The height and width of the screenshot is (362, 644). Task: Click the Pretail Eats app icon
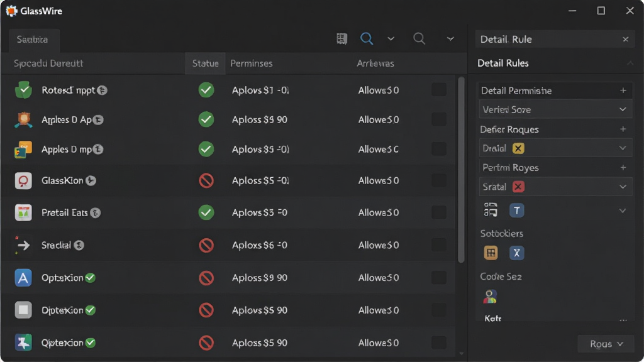(23, 212)
